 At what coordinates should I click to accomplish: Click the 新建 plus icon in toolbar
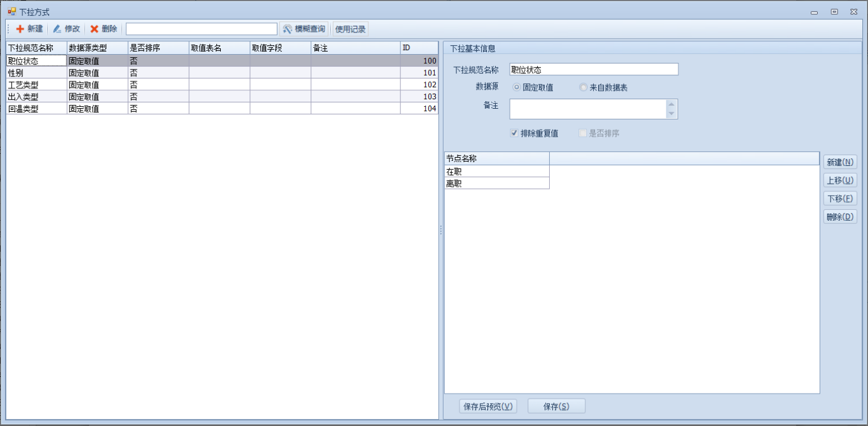[20, 29]
